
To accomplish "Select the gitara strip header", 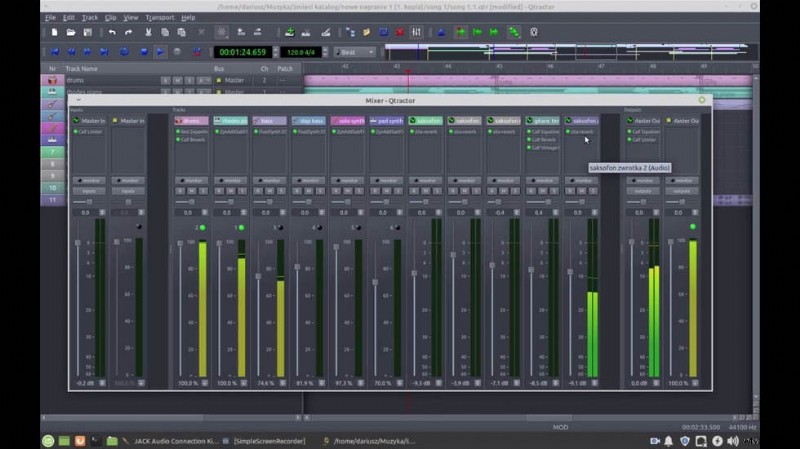I will (x=542, y=121).
